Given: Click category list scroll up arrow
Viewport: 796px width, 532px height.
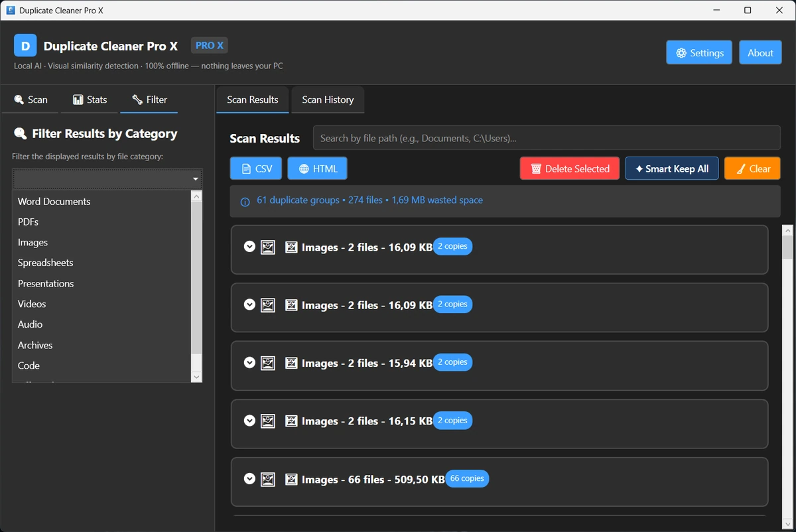Looking at the screenshot, I should 196,196.
